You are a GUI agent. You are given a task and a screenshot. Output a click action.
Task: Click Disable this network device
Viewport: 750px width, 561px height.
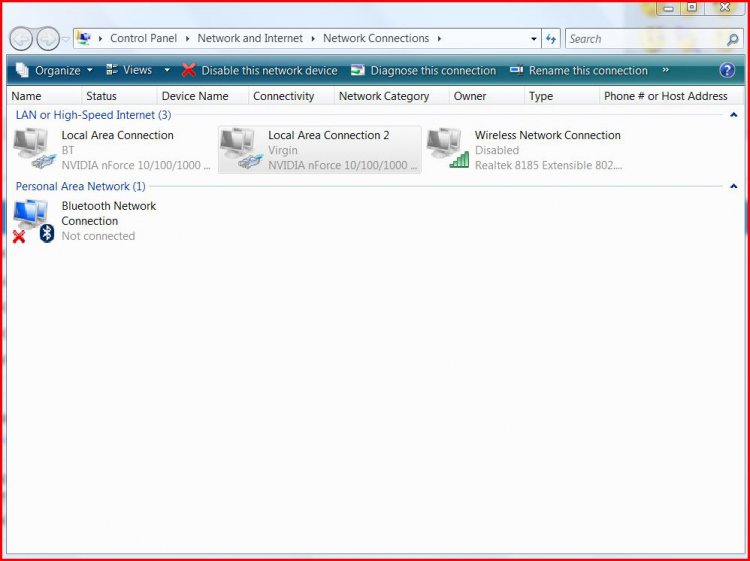coord(269,71)
